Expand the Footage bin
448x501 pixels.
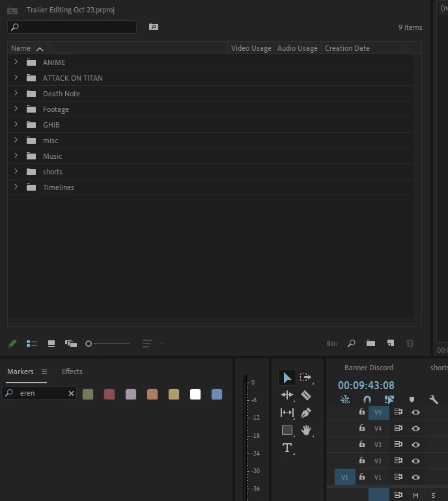pos(16,109)
